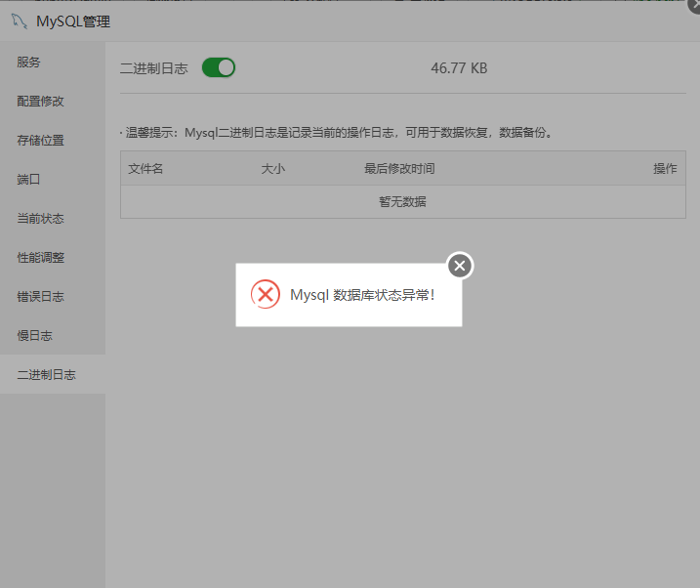Image resolution: width=700 pixels, height=588 pixels.
Task: Click the 文件名 column header
Action: (145, 169)
